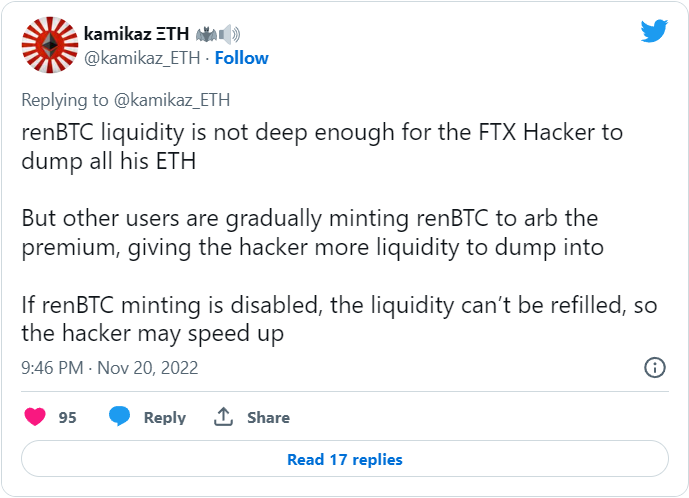Open the 9:46 PM Nov 20, 2022 timestamp
This screenshot has height=498, width=689.
point(110,368)
